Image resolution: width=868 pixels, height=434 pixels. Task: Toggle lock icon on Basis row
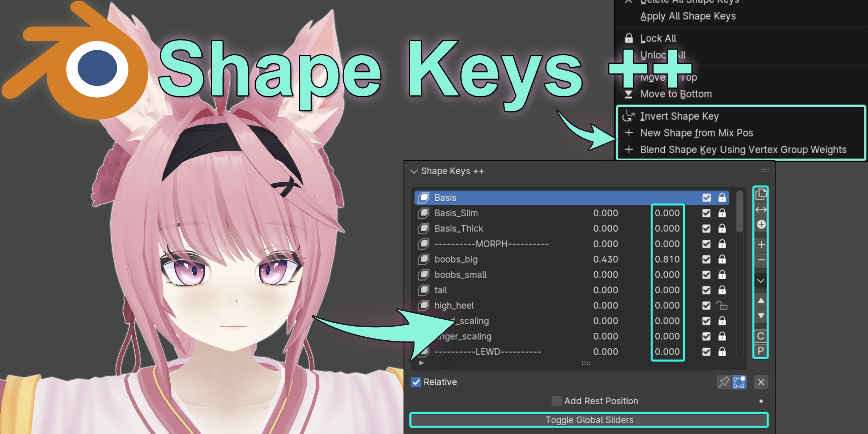722,197
